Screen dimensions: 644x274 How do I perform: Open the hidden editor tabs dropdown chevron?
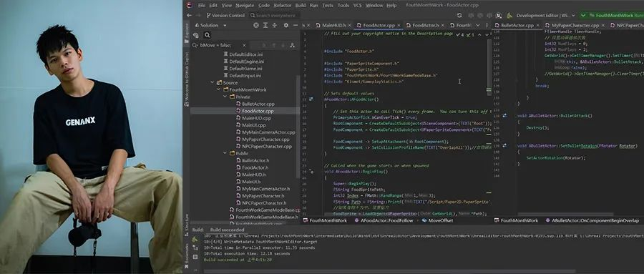coord(479,25)
